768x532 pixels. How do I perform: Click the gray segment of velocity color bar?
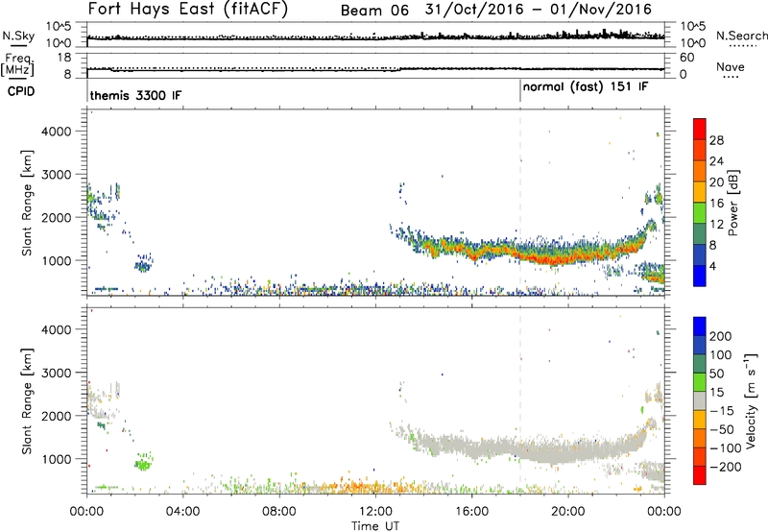coord(700,400)
